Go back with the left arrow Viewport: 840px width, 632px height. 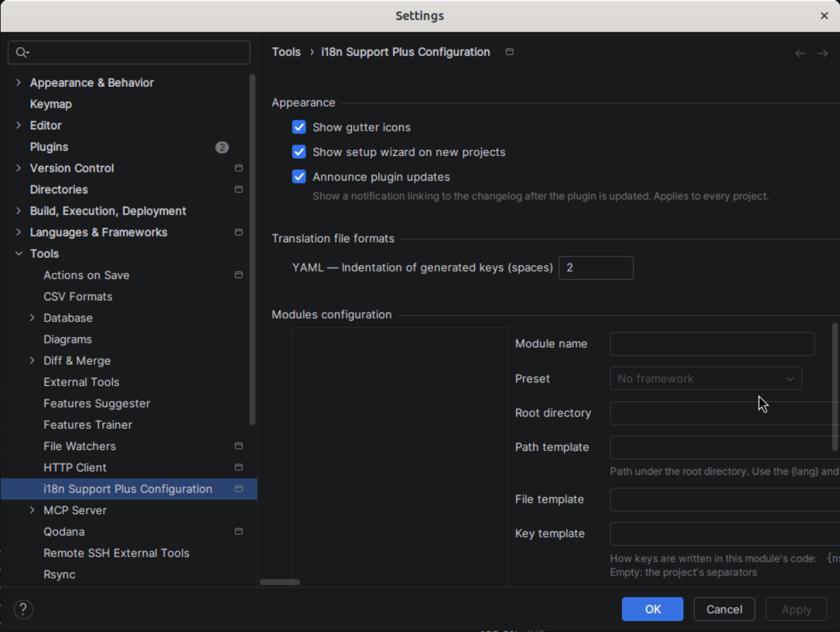tap(800, 53)
